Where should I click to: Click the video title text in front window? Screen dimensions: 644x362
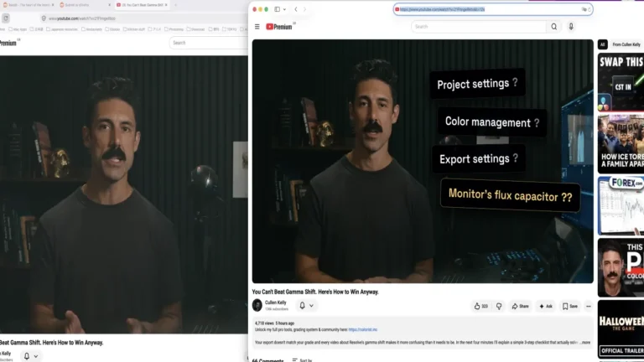315,292
